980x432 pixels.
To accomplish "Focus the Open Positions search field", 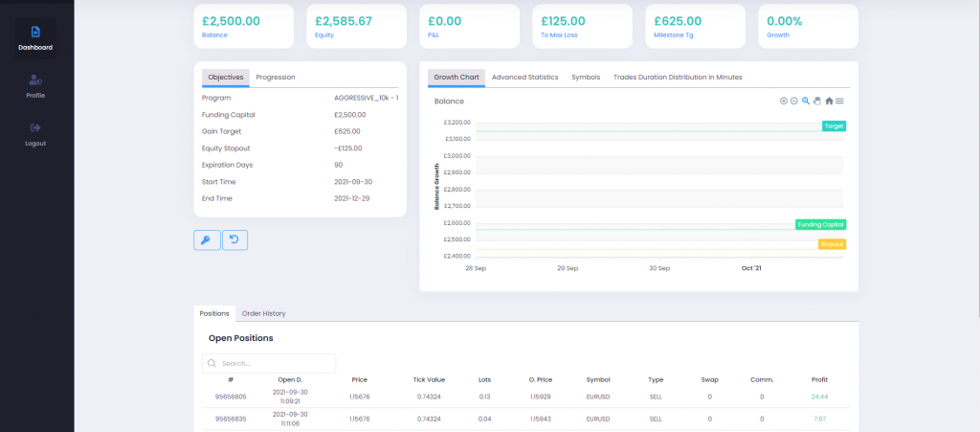I will pos(269,363).
